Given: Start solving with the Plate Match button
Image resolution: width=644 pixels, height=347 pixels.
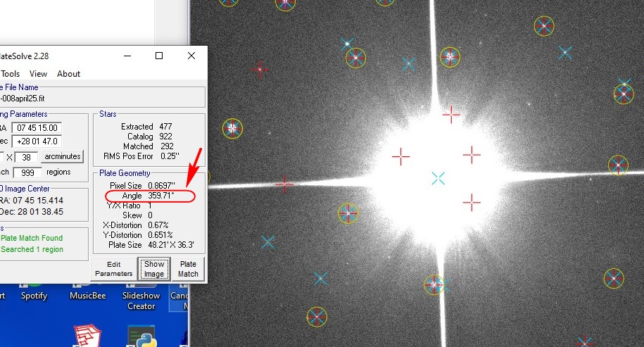Looking at the screenshot, I should click(x=188, y=269).
